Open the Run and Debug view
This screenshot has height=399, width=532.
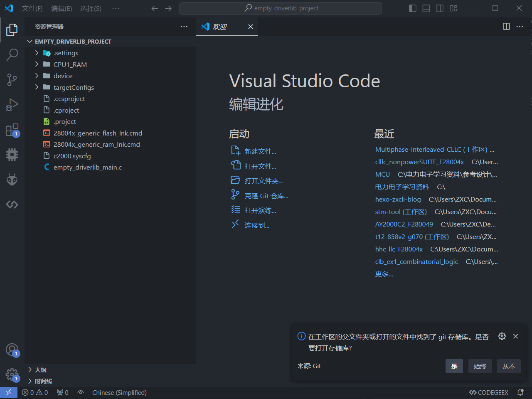coord(12,105)
